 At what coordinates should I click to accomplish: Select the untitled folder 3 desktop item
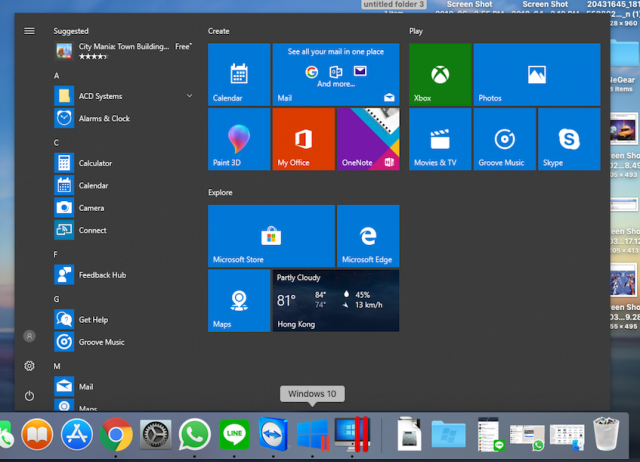(x=393, y=4)
